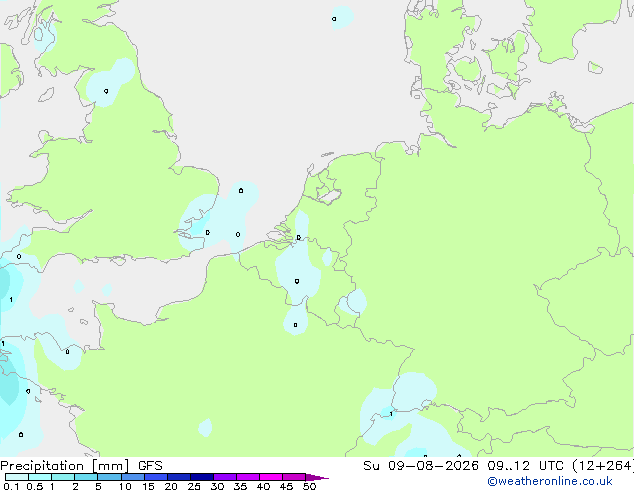Click the 1–2 mm legend color box
This screenshot has width=634, height=490.
(63, 477)
